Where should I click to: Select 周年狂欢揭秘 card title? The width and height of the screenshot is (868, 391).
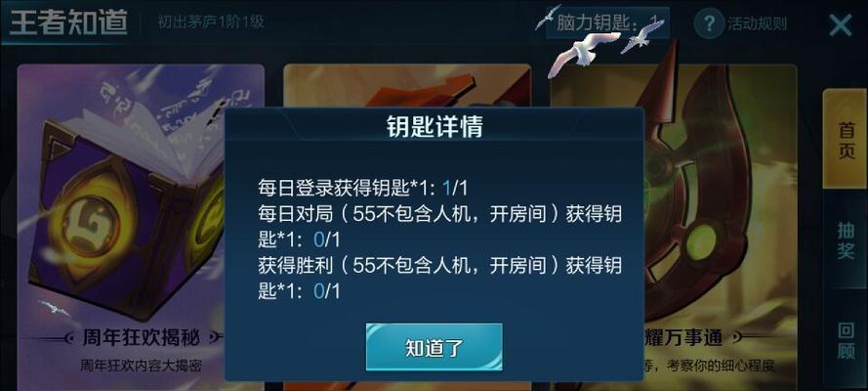[x=141, y=337]
